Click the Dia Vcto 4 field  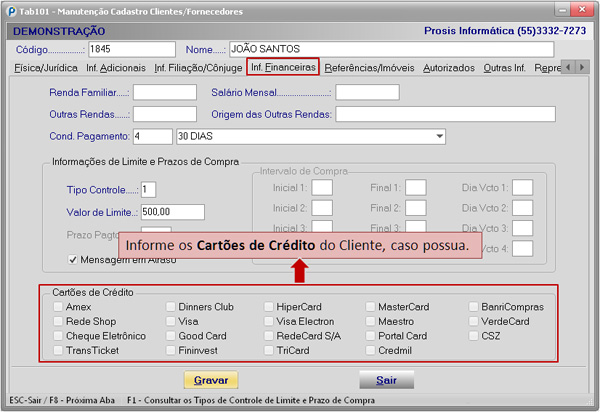[x=523, y=249]
